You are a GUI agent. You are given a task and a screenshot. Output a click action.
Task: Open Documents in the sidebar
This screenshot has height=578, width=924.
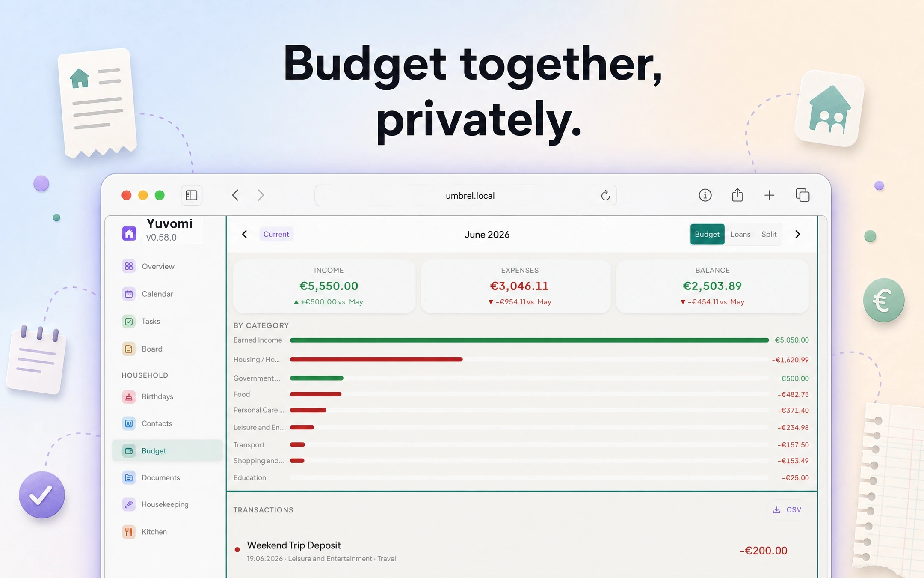(x=160, y=477)
